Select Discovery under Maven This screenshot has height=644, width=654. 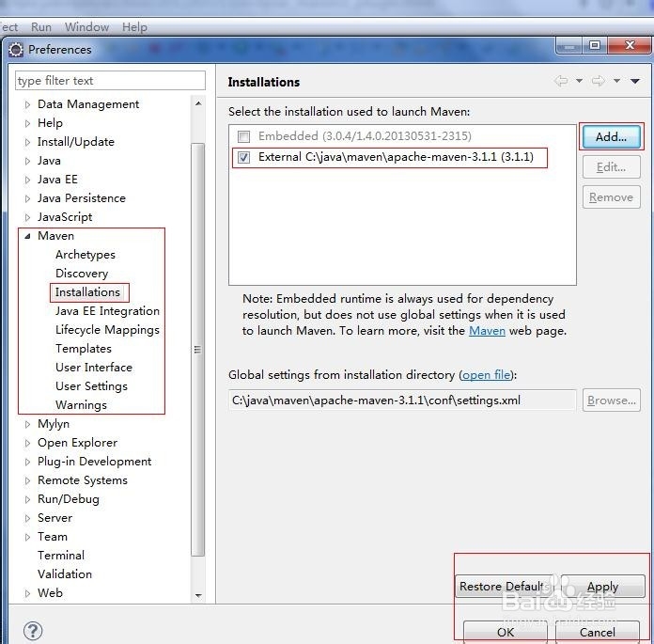pos(82,274)
